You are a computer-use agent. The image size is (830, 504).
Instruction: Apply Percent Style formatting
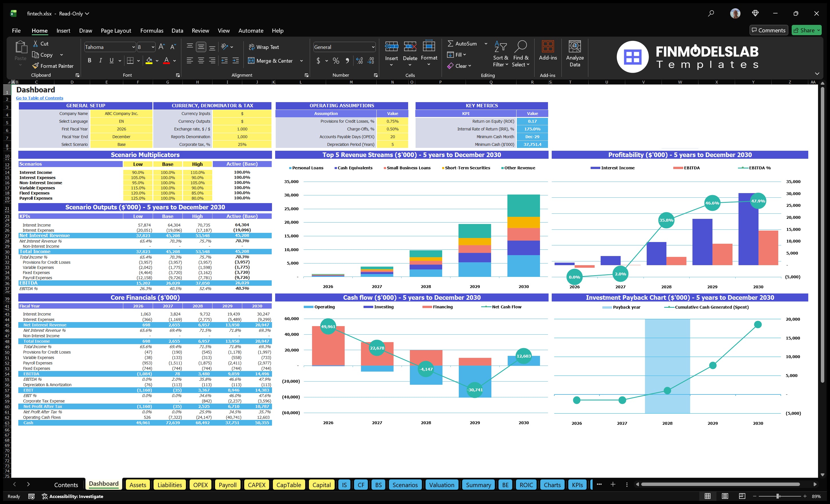click(x=336, y=61)
